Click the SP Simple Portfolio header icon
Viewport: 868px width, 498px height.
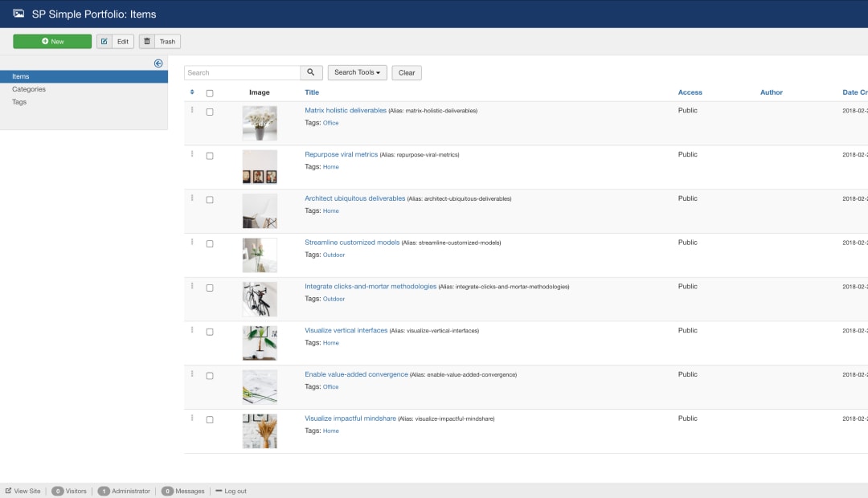18,14
